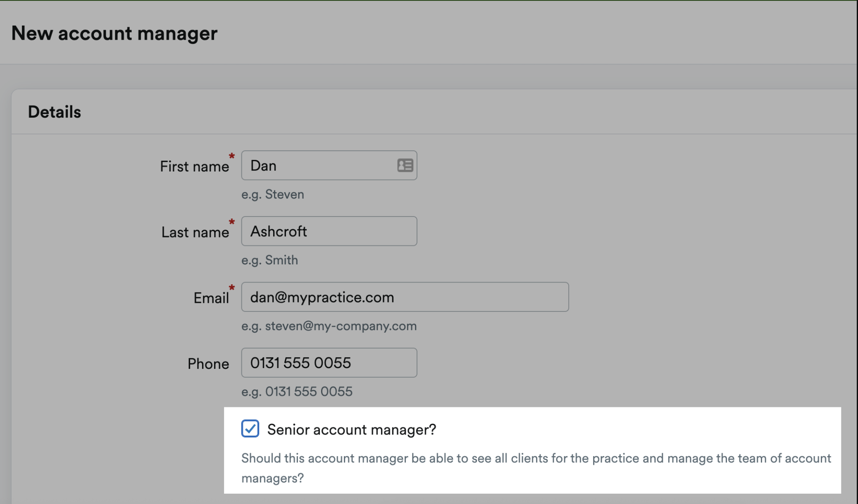
Task: Focus the Email field with dan@mypractice.com
Action: pyautogui.click(x=405, y=297)
